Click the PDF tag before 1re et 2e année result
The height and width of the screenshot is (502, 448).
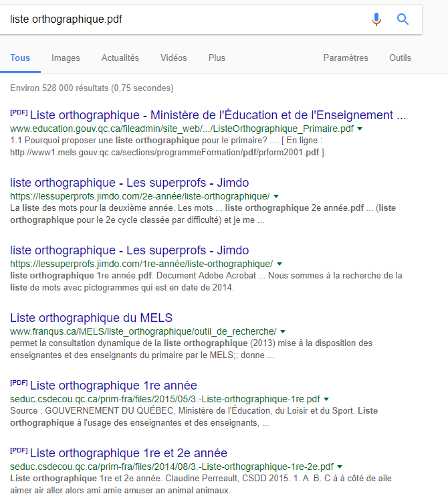tap(19, 450)
